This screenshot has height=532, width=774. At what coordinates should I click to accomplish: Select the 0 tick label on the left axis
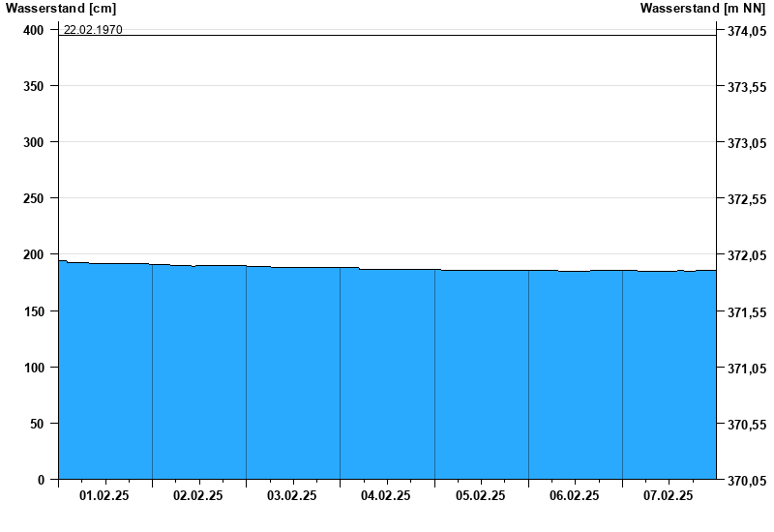pyautogui.click(x=42, y=480)
